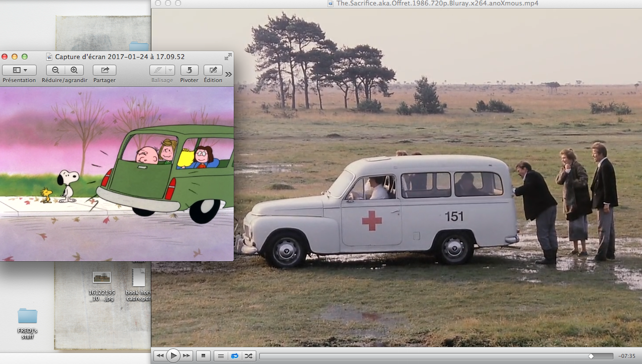The width and height of the screenshot is (642, 364).
Task: Open the Présentation view dropdown
Action: click(19, 70)
